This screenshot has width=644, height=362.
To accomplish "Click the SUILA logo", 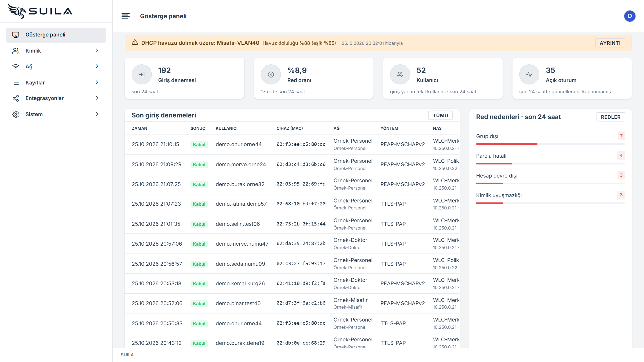I will (40, 11).
